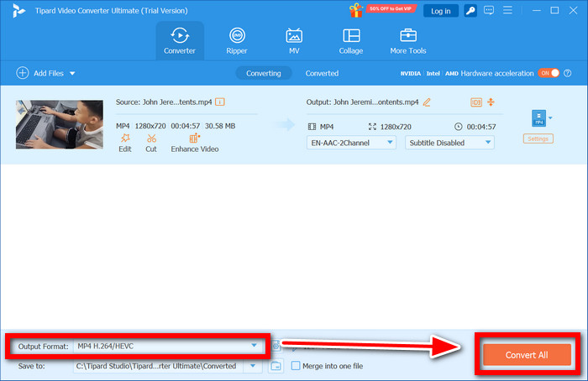Select the video thumbnail preview
Screen dimensions: 588x381
point(60,124)
